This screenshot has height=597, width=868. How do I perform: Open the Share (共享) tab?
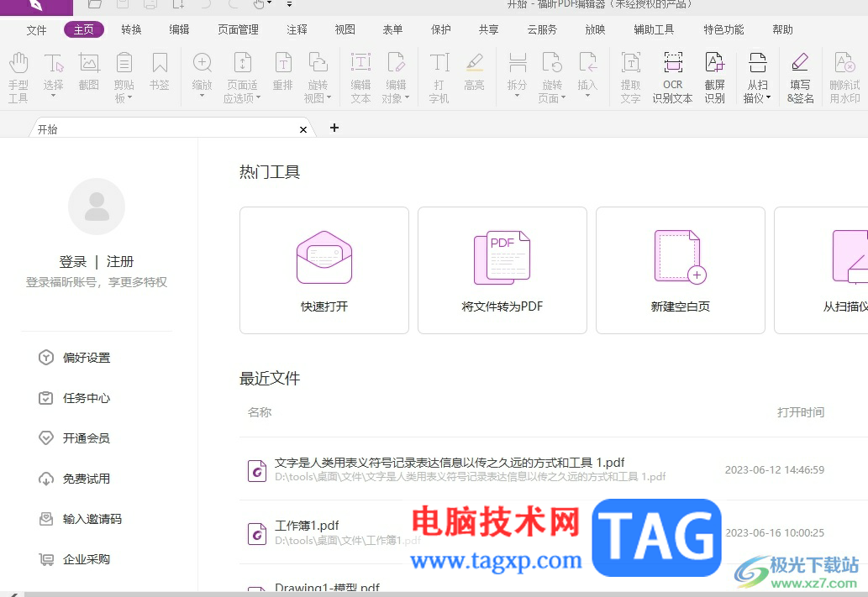point(489,30)
